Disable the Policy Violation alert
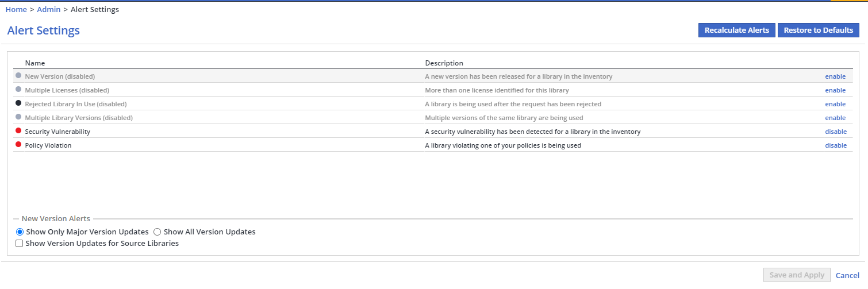The height and width of the screenshot is (289, 868). (836, 145)
